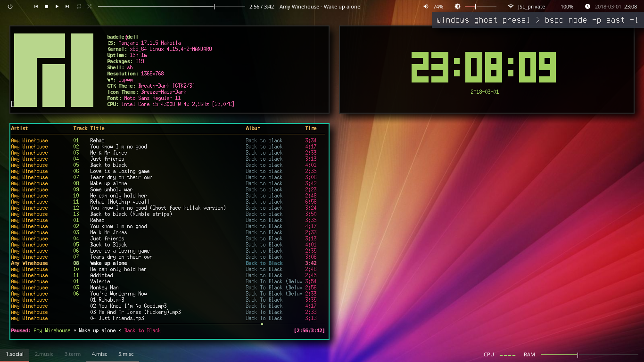
Task: Click the big 23:08:09 terminal clock
Action: click(483, 67)
